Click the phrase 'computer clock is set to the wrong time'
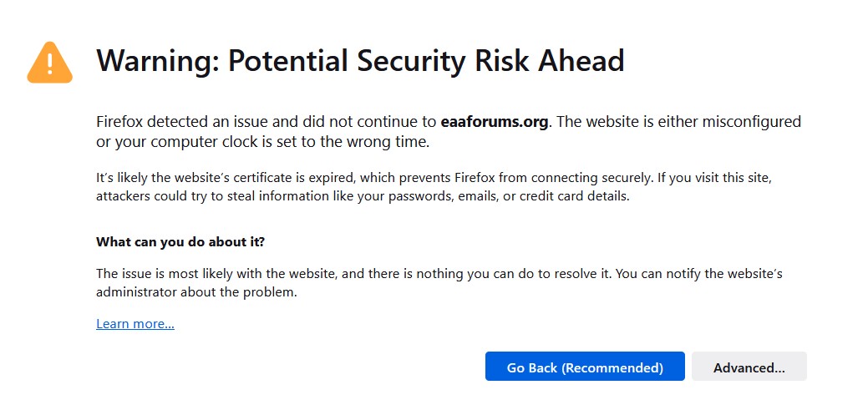 [x=272, y=142]
